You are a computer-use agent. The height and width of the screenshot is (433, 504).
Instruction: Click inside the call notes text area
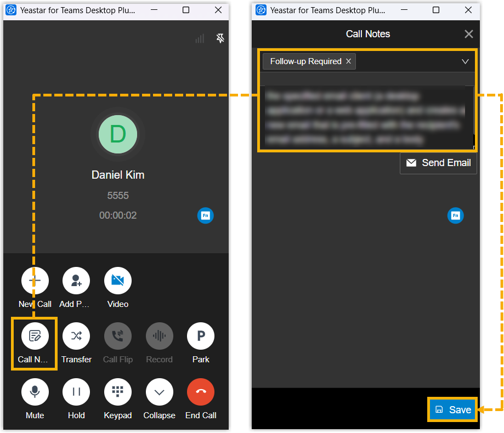[367, 117]
